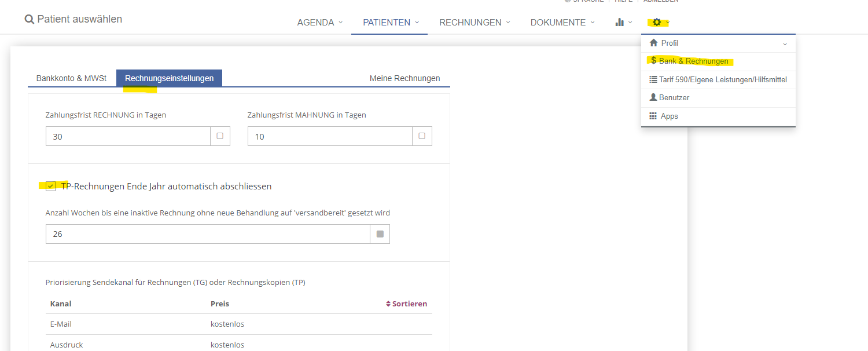Open the chevron next to the chart icon

[x=630, y=23]
